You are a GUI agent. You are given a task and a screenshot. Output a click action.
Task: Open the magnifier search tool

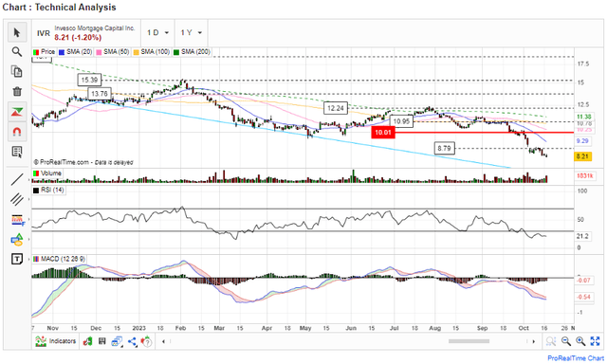click(x=17, y=51)
